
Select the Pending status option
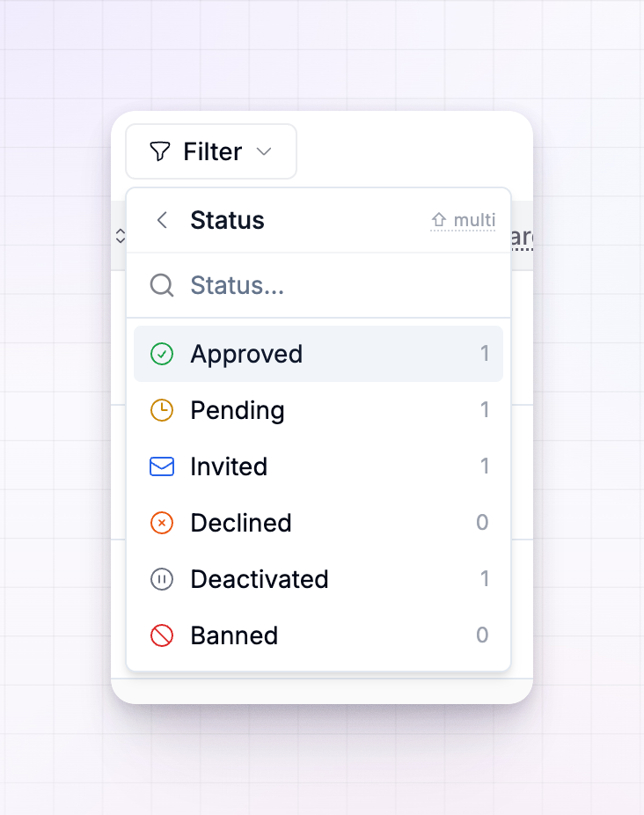click(x=318, y=410)
